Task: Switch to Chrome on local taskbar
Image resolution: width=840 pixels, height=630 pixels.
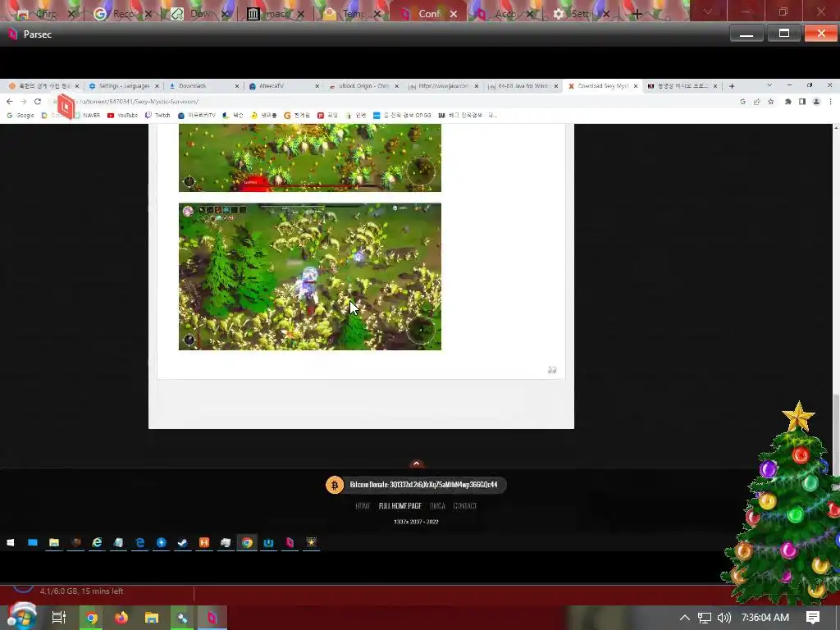Action: (92, 618)
